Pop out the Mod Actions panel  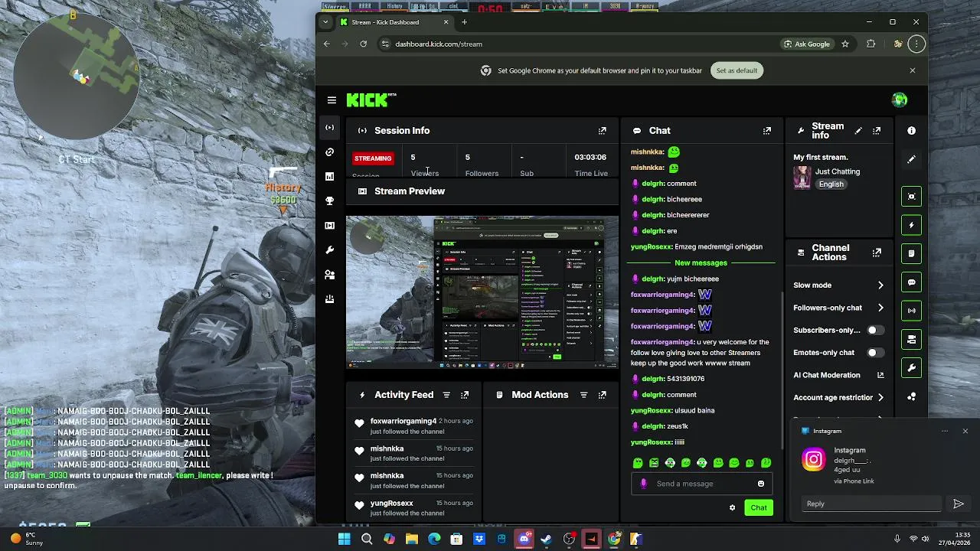pos(603,395)
